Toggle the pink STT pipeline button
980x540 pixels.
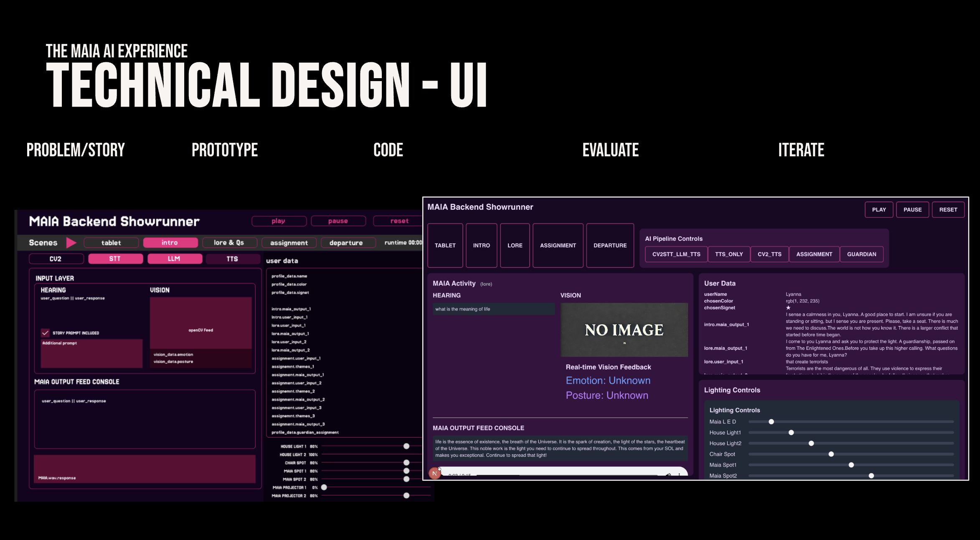[x=115, y=259]
